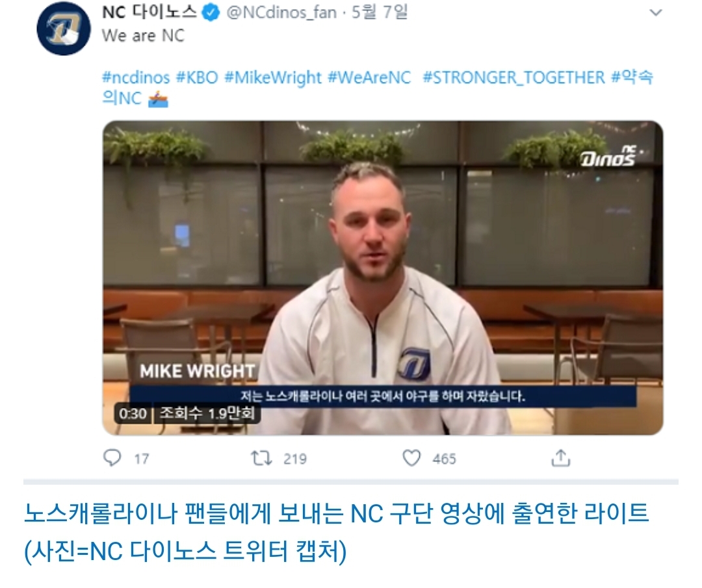702x588 pixels.
Task: Click the NC 다이노스 account name
Action: coord(149,12)
